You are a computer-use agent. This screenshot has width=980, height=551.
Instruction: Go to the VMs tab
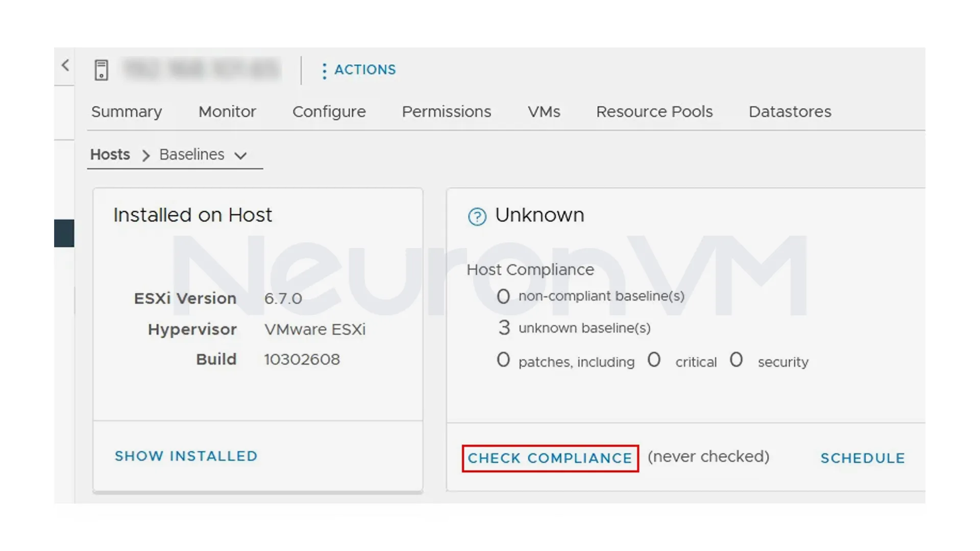[544, 112]
